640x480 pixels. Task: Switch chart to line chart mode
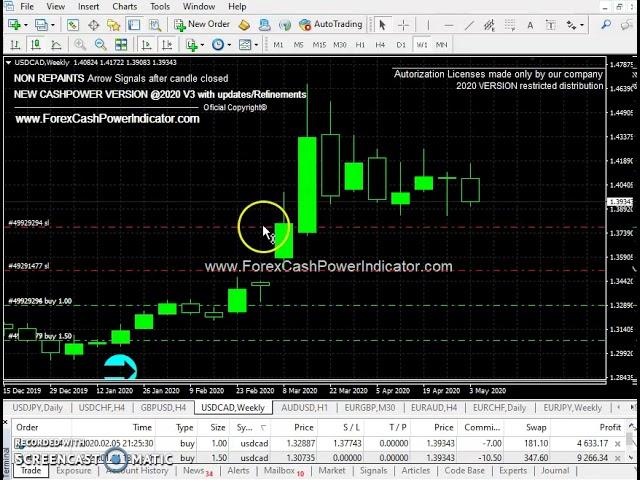click(x=56, y=44)
